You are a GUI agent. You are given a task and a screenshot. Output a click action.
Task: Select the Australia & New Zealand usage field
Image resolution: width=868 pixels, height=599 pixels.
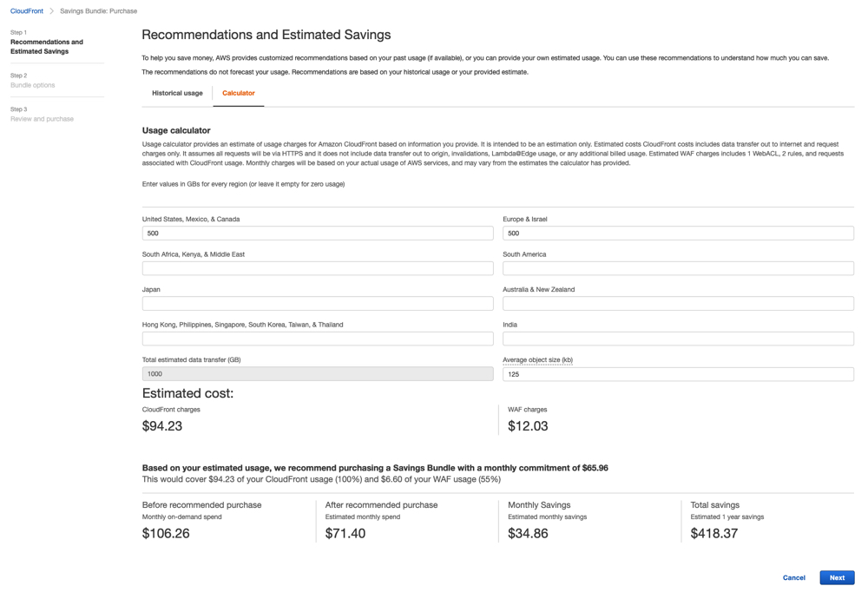pos(677,302)
